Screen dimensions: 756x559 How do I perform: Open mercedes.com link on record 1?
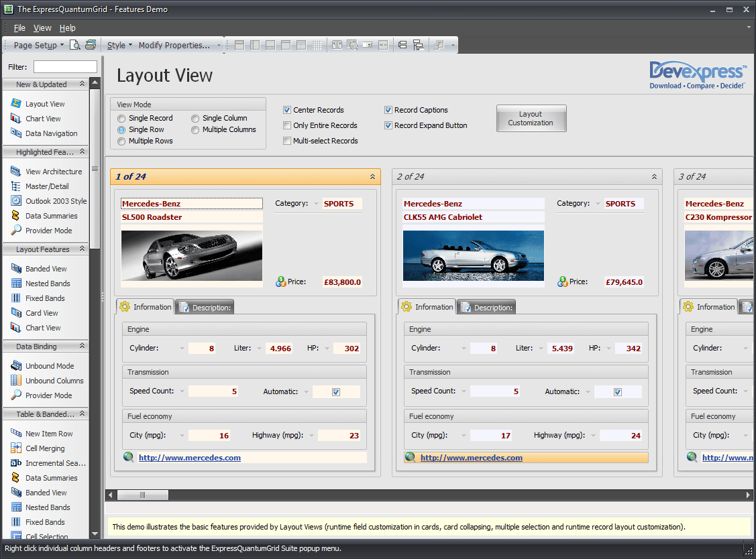[x=189, y=458]
